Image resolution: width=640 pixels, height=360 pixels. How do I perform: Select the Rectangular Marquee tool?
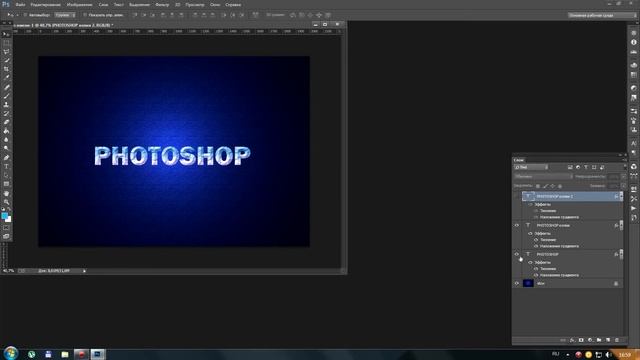(x=6, y=43)
